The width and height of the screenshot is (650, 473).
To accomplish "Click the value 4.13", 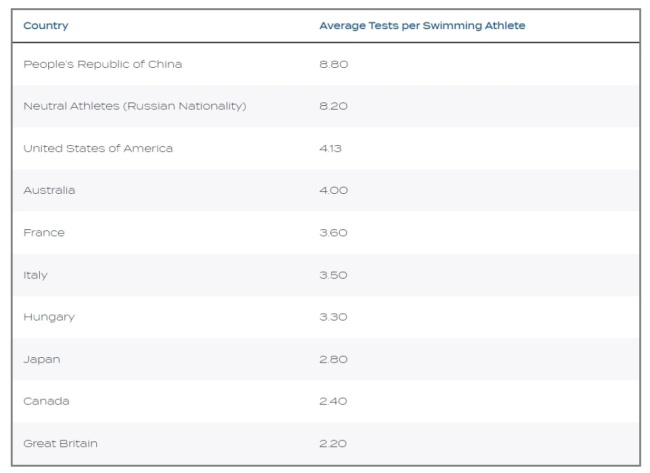I will 330,148.
